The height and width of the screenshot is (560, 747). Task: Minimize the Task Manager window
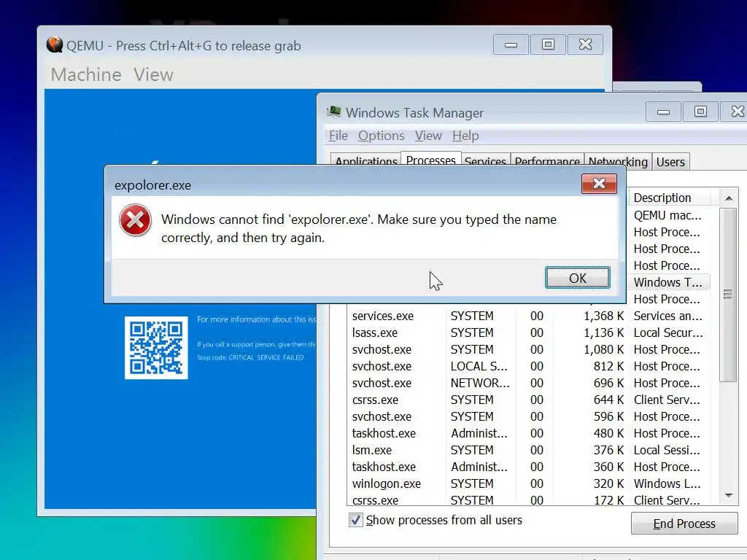663,112
